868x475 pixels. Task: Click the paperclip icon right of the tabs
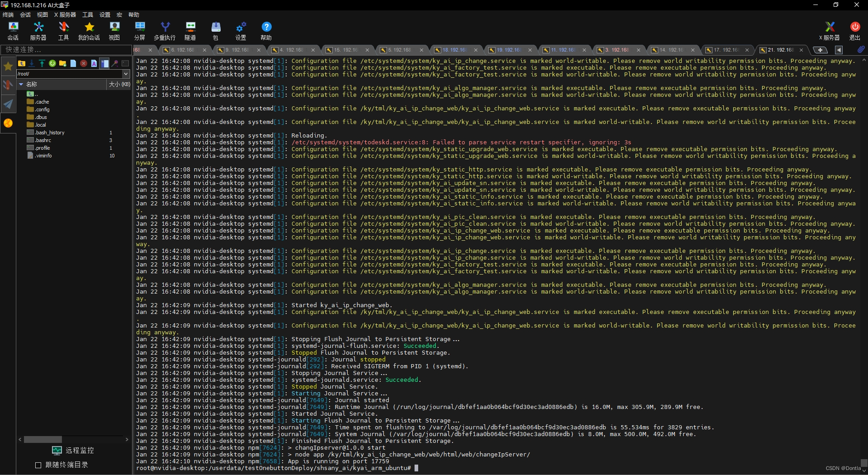click(861, 49)
